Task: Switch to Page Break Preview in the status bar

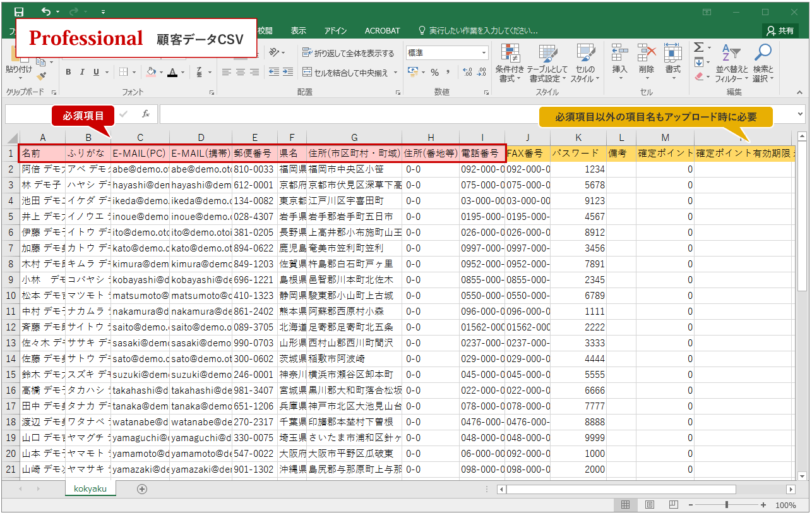Action: pyautogui.click(x=674, y=505)
